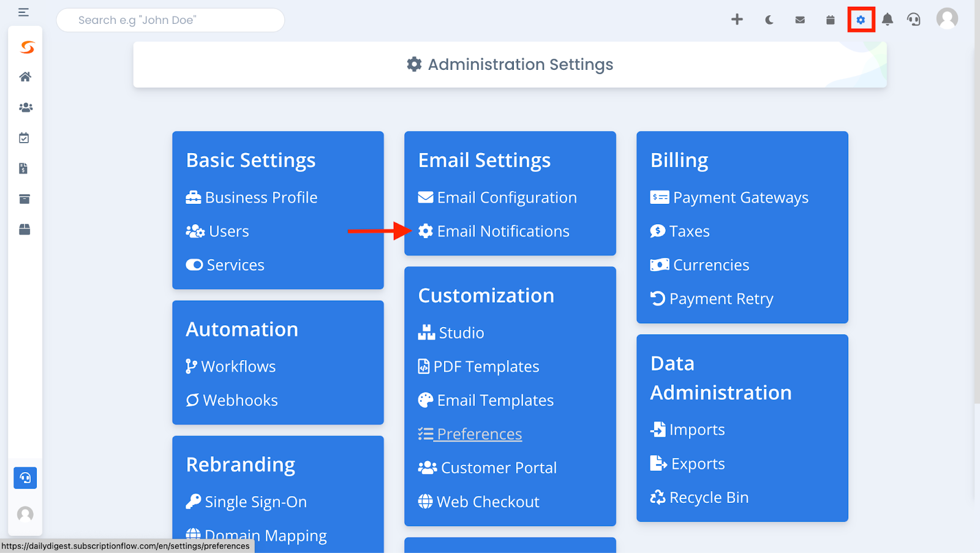Click the Basic Settings heading
The height and width of the screenshot is (553, 980).
click(x=251, y=160)
